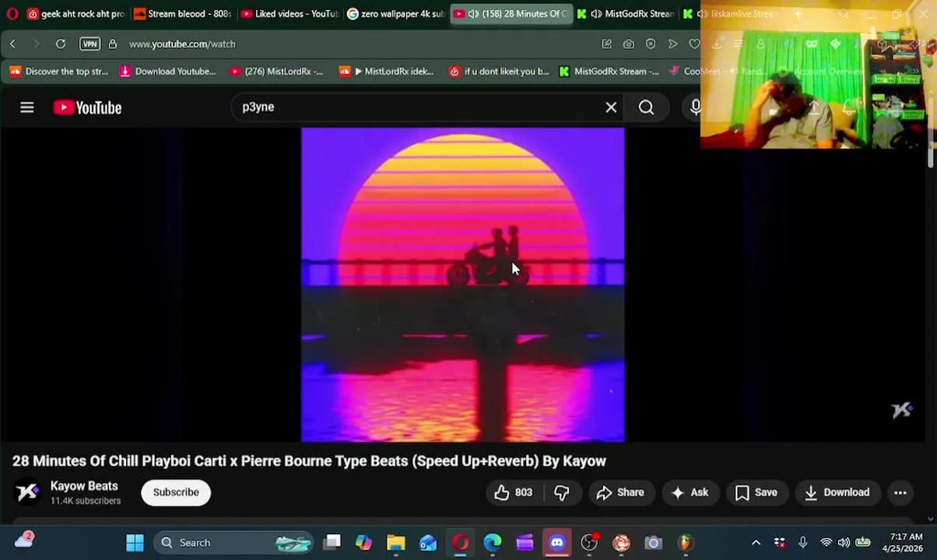Click the youtube.com/watch address bar

click(x=182, y=44)
